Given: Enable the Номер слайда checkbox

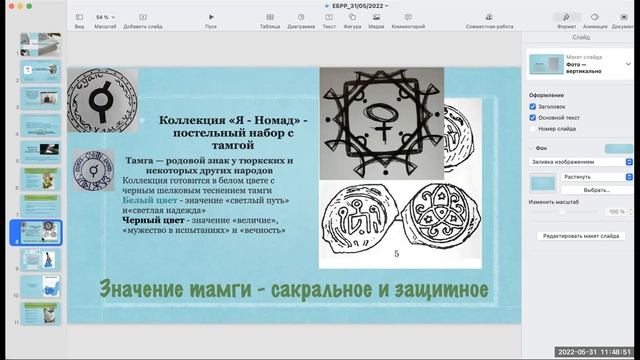Looking at the screenshot, I should tap(533, 129).
